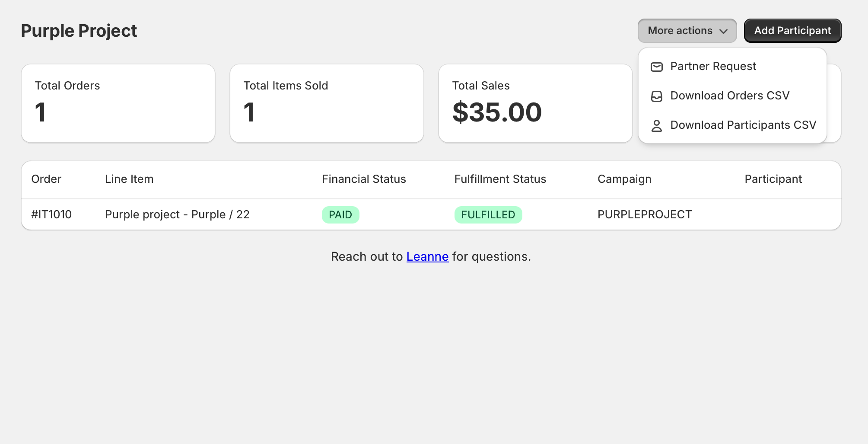The height and width of the screenshot is (444, 868).
Task: Open order #IT1010
Action: click(51, 214)
